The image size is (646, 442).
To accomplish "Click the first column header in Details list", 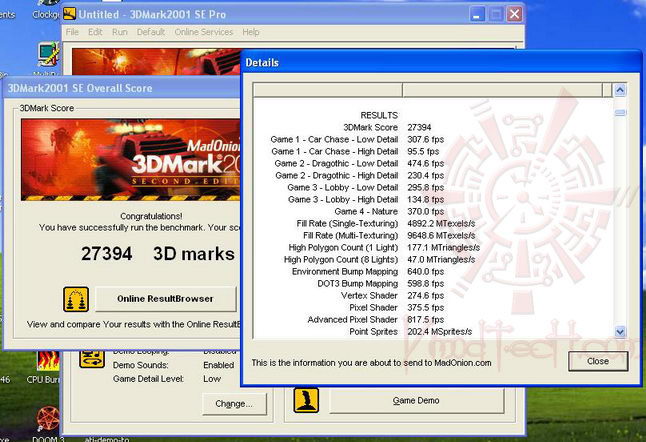I will pyautogui.click(x=328, y=90).
